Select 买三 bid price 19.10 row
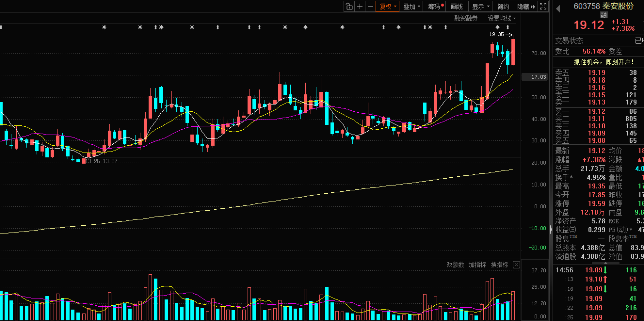 click(599, 126)
